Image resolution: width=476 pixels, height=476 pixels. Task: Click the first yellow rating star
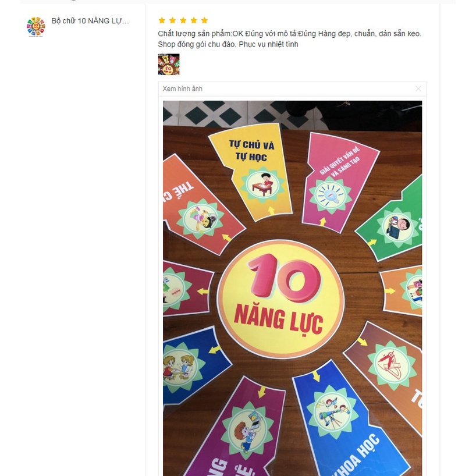point(162,20)
